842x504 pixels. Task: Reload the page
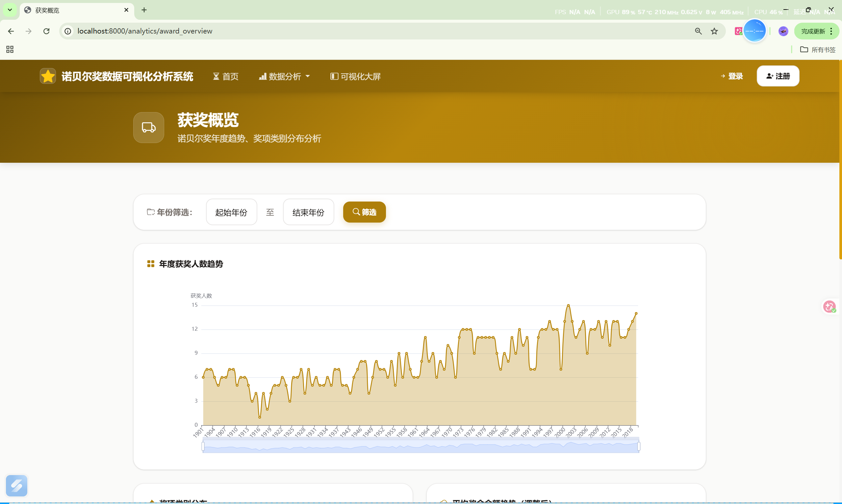(46, 31)
